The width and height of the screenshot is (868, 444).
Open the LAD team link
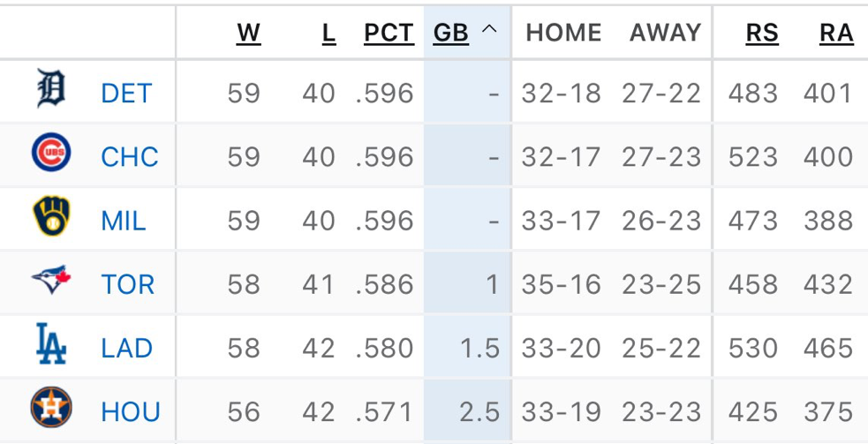tap(127, 348)
